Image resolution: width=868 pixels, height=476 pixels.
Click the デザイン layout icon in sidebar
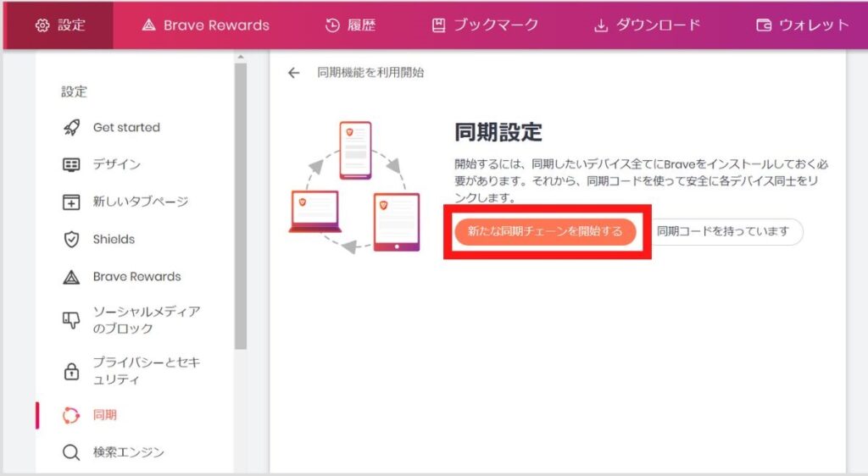(71, 165)
